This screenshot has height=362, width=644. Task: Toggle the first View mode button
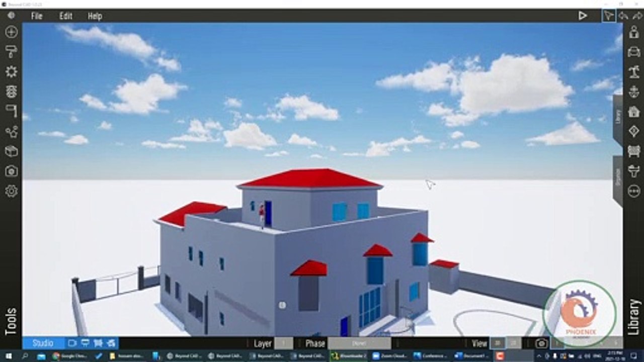click(x=498, y=343)
